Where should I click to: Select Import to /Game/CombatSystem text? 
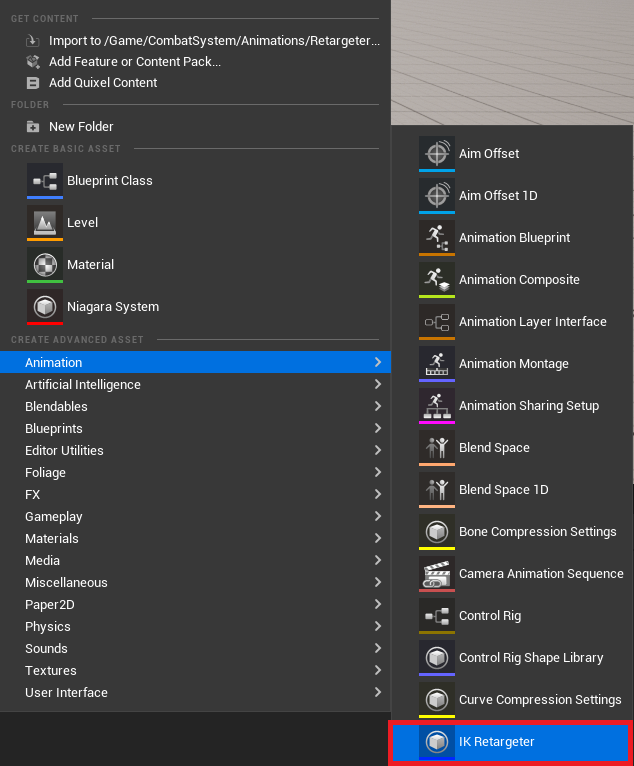[x=214, y=41]
